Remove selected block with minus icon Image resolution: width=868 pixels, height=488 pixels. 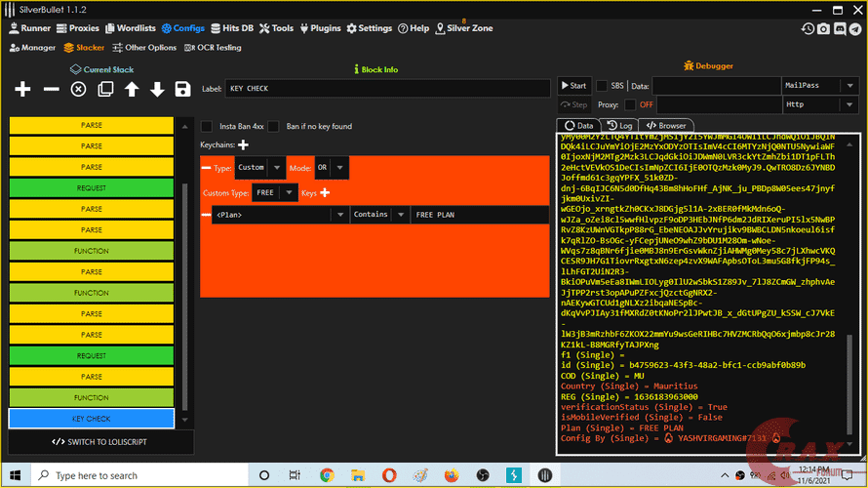(51, 89)
